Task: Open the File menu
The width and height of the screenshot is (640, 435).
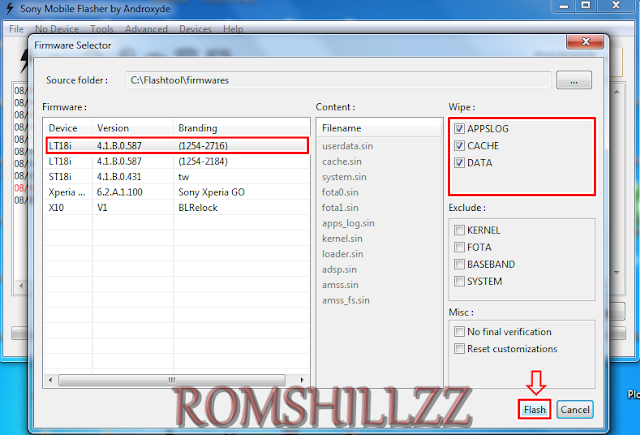Action: point(16,29)
